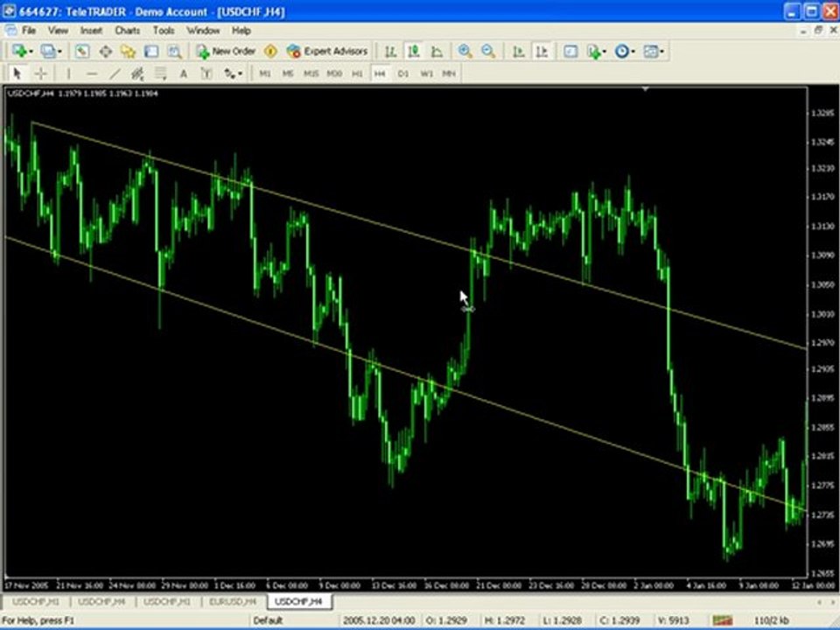The height and width of the screenshot is (630, 840).
Task: Click the New Order button
Action: (226, 52)
